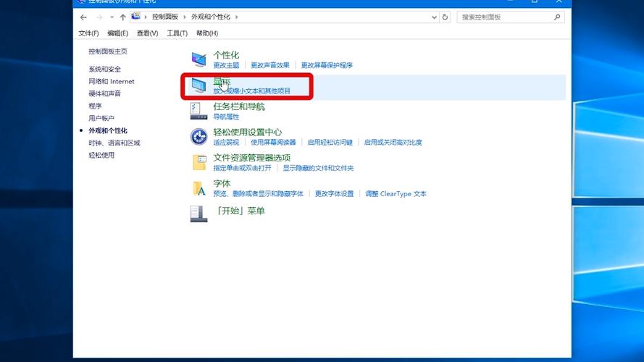Expand the address bar history dropdown

tap(433, 17)
